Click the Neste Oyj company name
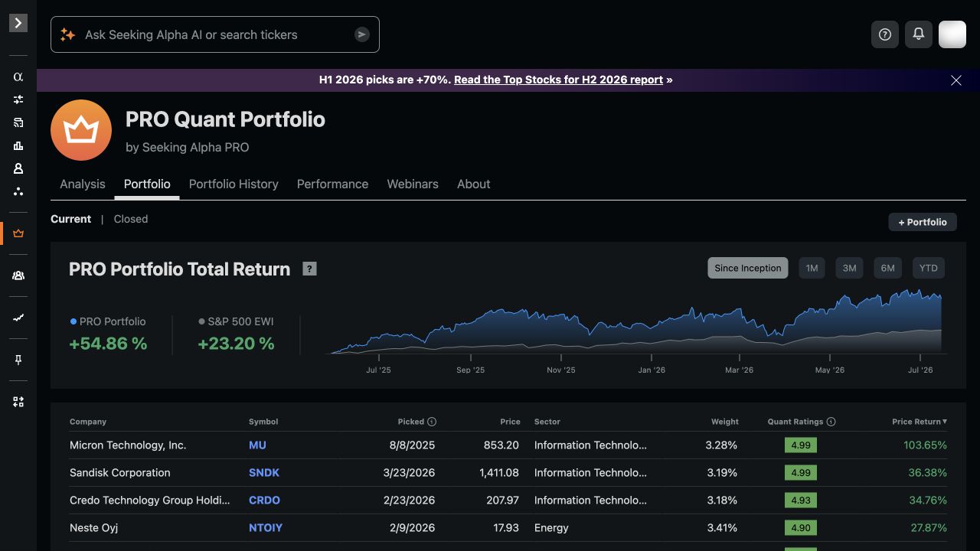 click(x=93, y=527)
